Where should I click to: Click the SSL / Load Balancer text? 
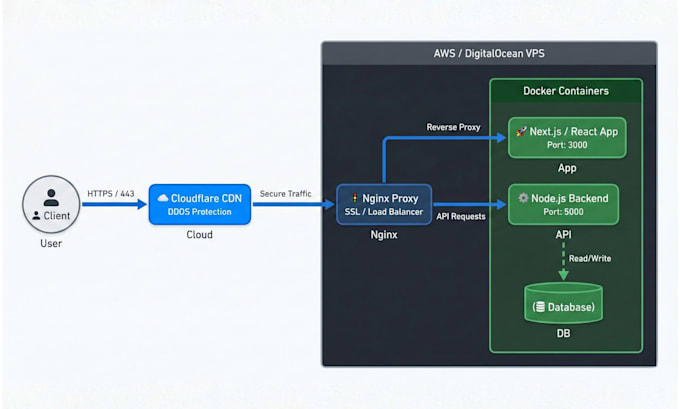[x=384, y=212]
